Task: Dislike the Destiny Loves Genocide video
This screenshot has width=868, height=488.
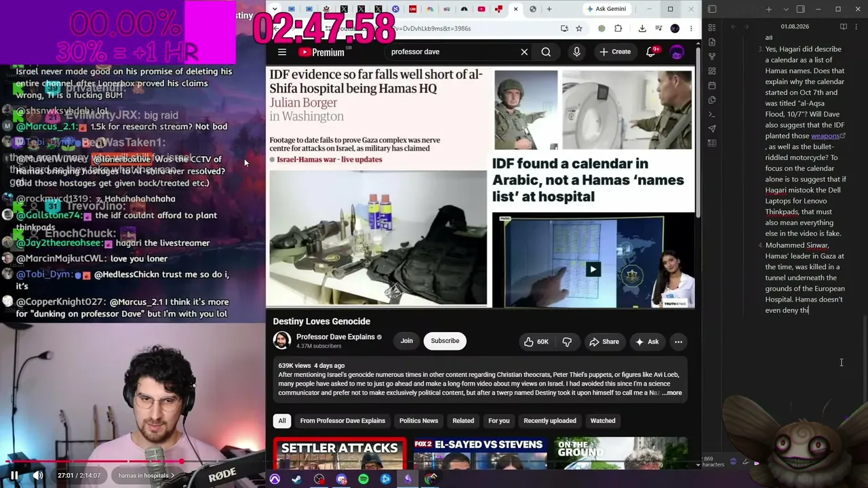Action: [567, 342]
